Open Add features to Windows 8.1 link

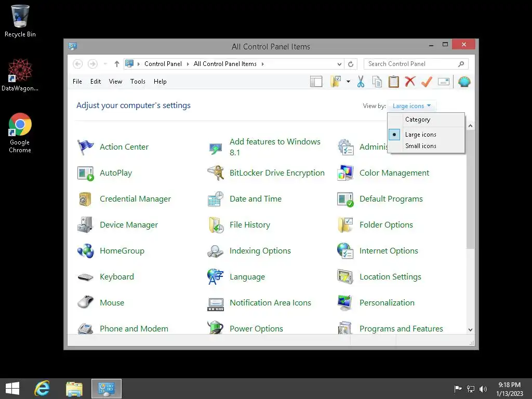[x=275, y=147]
